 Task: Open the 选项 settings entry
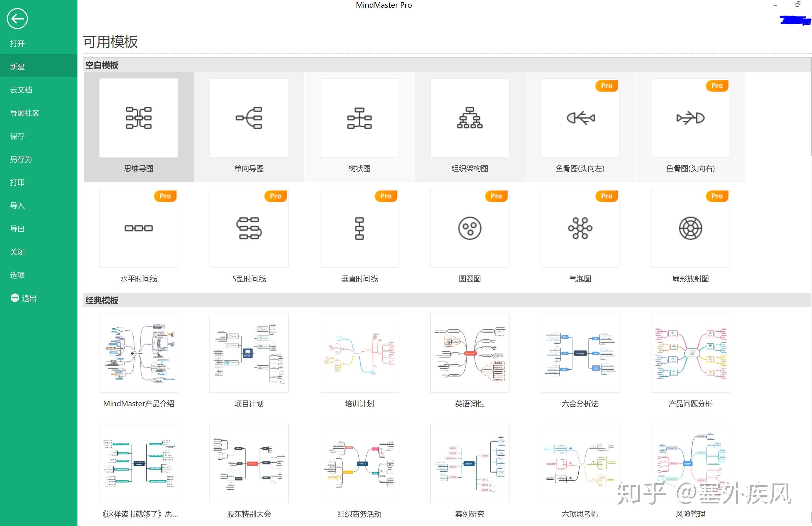click(17, 275)
